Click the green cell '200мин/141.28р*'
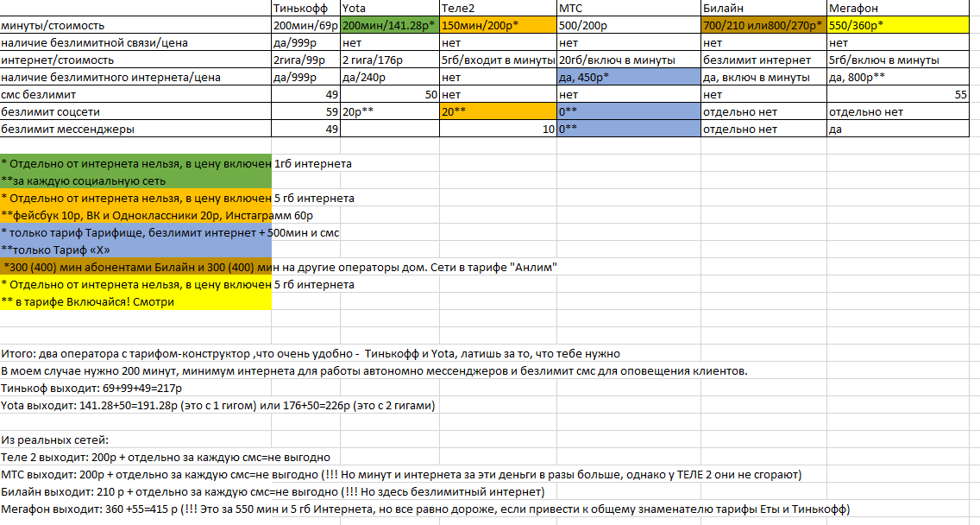The width and height of the screenshot is (980, 525). point(390,26)
